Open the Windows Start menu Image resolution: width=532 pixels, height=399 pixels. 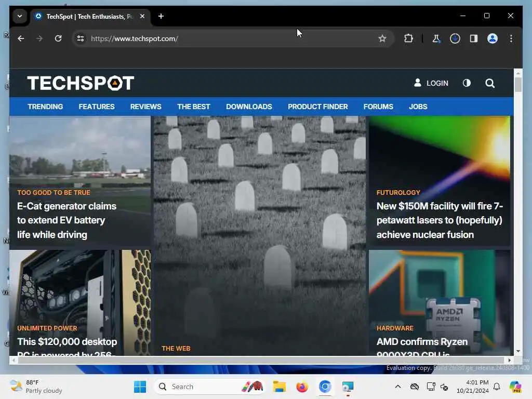click(140, 387)
